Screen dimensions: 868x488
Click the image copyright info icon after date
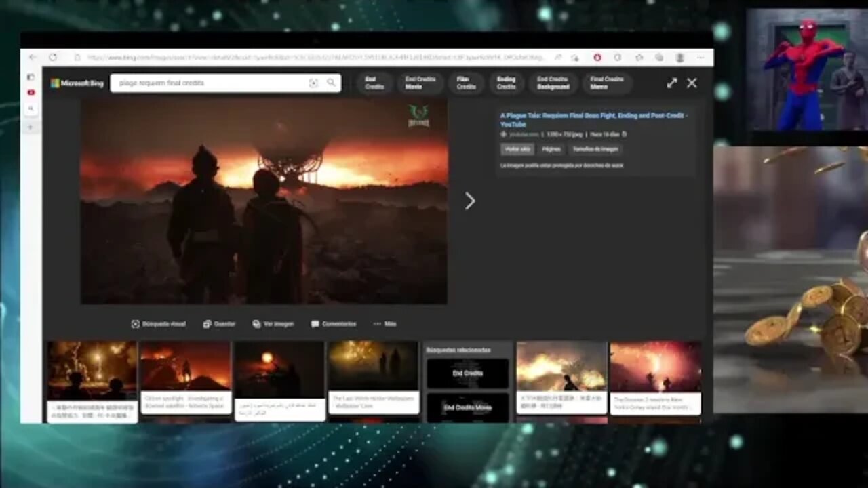[x=624, y=134]
